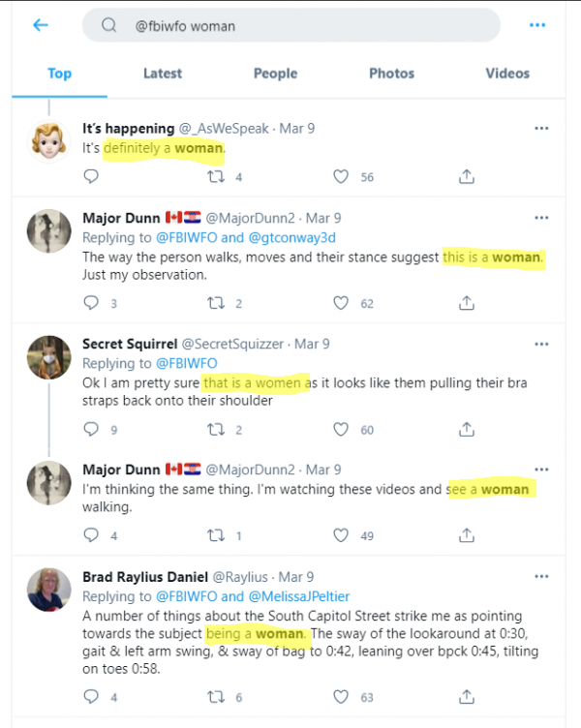The image size is (581, 728).
Task: Share Secret Squirrel's tweet
Action: [x=467, y=429]
